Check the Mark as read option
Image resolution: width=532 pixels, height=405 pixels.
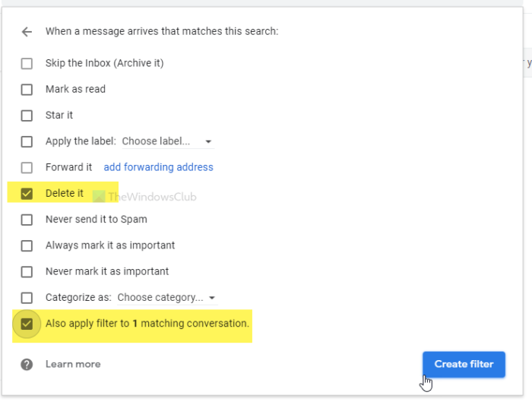[x=27, y=90]
